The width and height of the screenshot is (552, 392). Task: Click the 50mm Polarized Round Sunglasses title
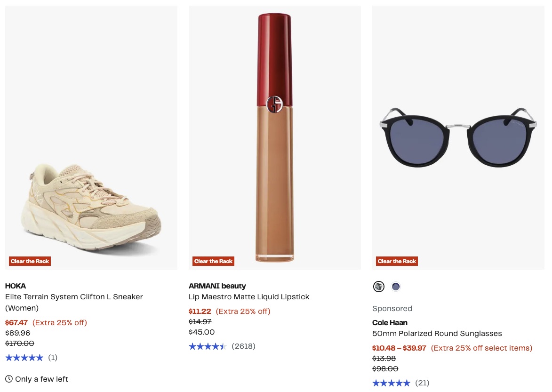pos(437,333)
